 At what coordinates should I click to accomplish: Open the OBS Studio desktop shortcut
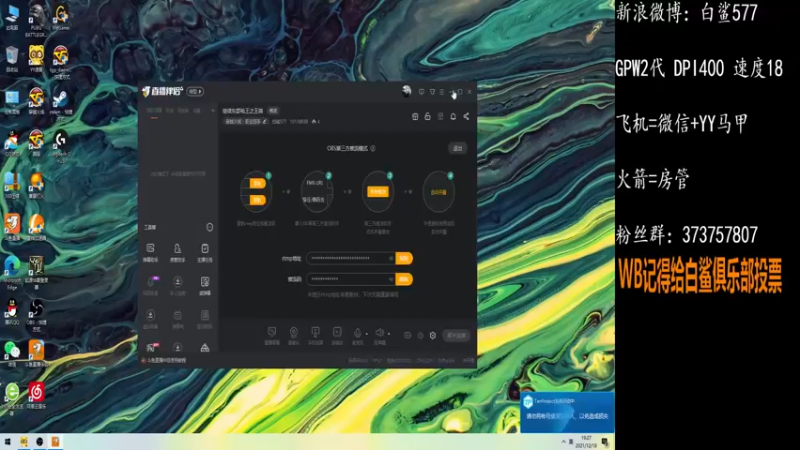tap(36, 314)
